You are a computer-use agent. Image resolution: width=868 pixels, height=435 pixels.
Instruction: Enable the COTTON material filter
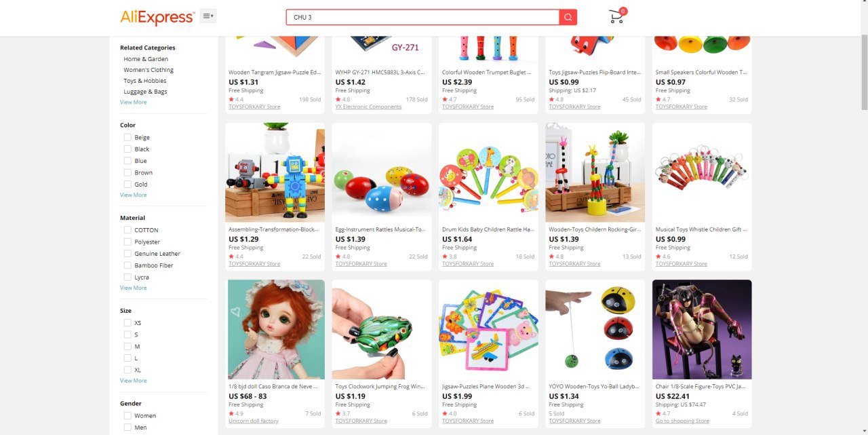pyautogui.click(x=127, y=230)
